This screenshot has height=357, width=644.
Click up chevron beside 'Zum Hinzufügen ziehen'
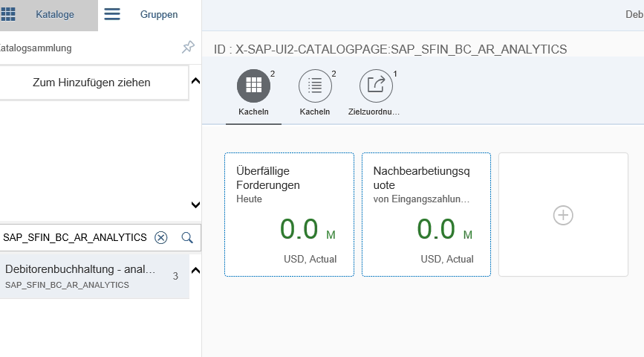(195, 80)
